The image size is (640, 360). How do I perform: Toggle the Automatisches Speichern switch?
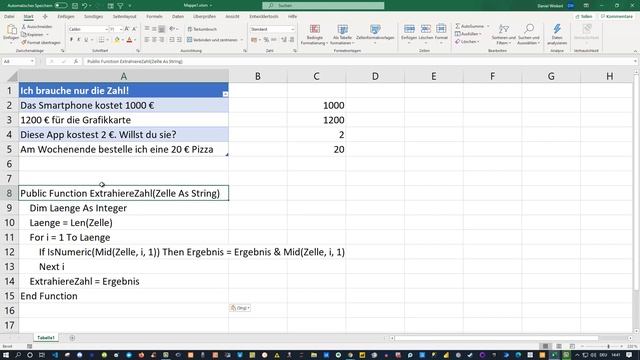coord(61,6)
